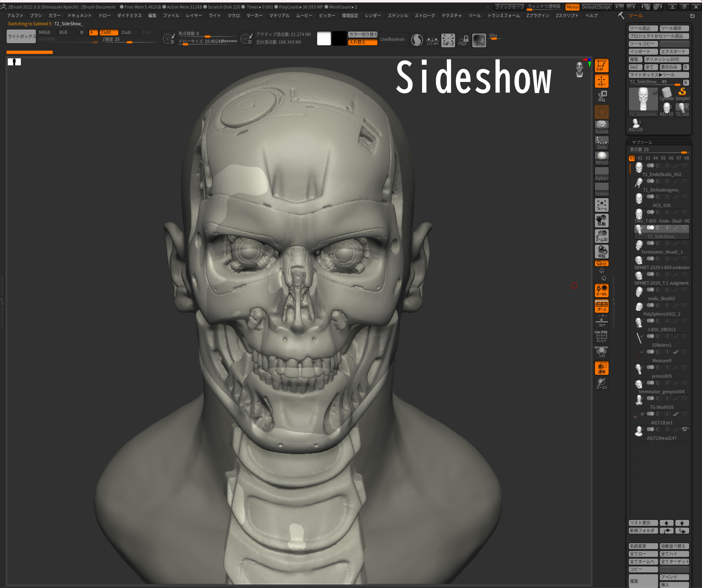
Task: Select the Terminator_Head1_1 subtool
Action: tap(661, 247)
